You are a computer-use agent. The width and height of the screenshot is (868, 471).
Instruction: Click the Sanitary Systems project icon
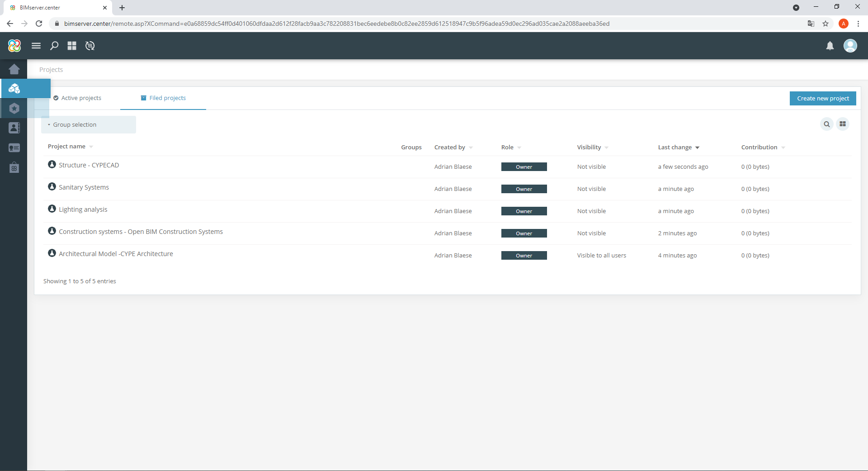[52, 186]
